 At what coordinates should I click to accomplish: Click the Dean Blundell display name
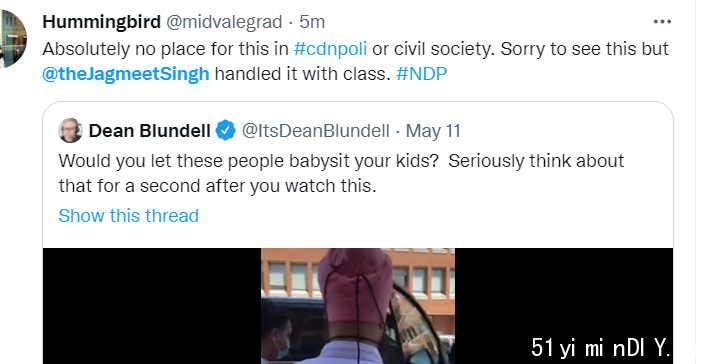(150, 131)
